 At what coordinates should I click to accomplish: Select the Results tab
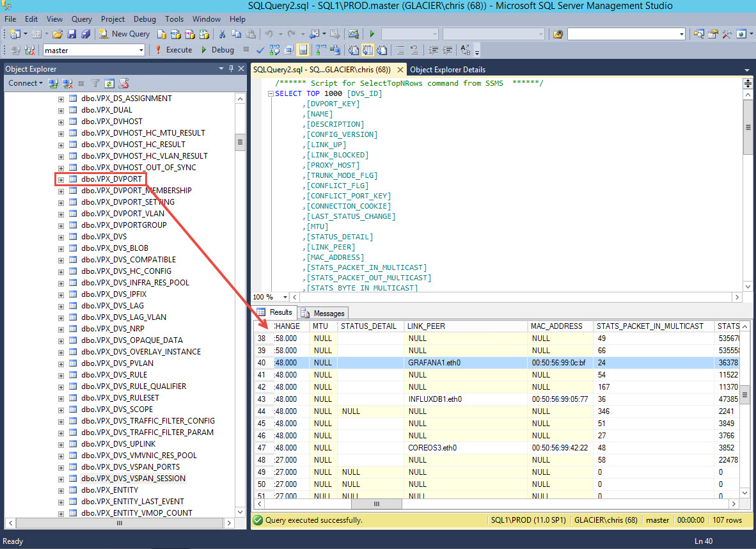[x=275, y=312]
